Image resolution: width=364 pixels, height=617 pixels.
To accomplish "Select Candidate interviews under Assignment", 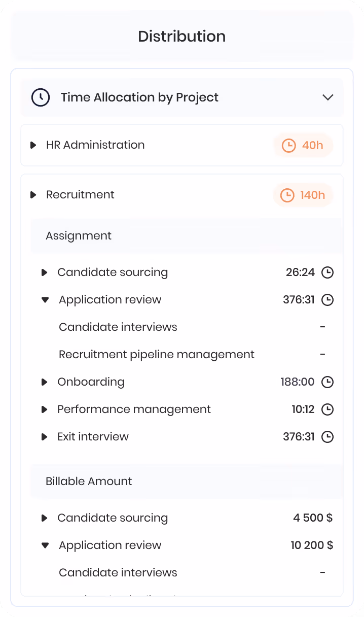I will pos(118,327).
